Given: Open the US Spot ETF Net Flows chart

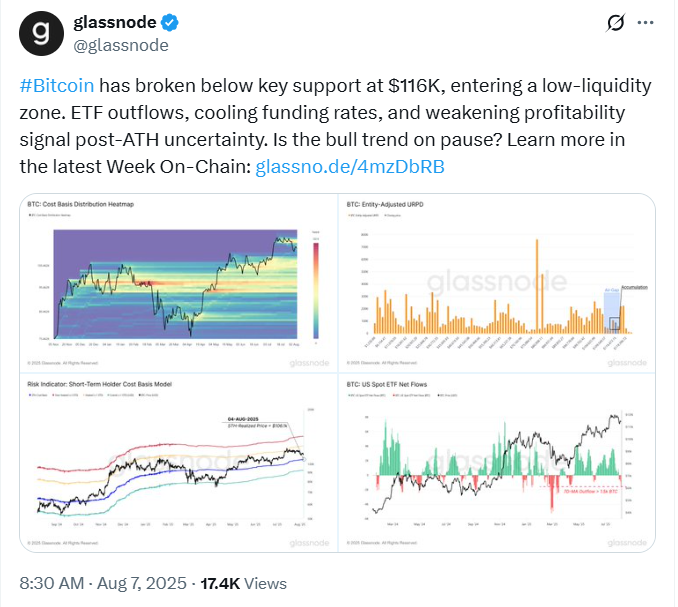Looking at the screenshot, I should 496,463.
